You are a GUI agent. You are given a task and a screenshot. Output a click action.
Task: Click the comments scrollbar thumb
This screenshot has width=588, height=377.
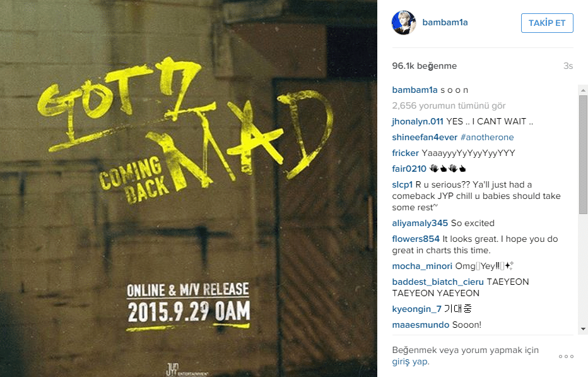583,155
